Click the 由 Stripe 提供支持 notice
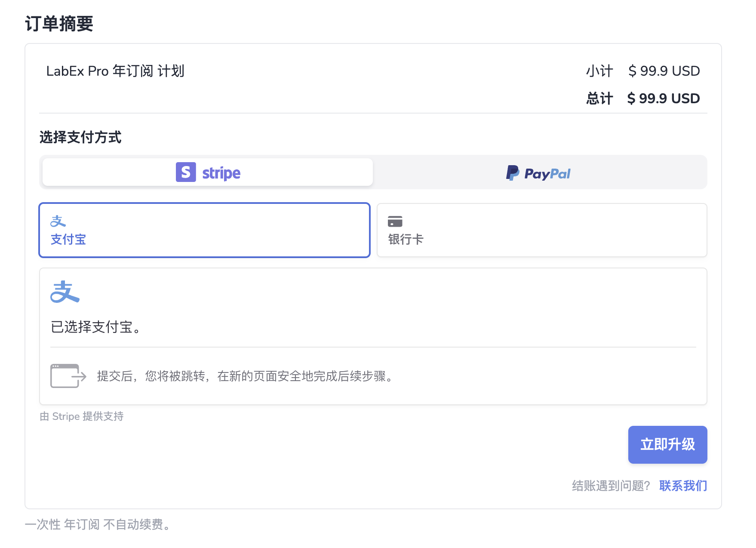The image size is (756, 548). (81, 416)
